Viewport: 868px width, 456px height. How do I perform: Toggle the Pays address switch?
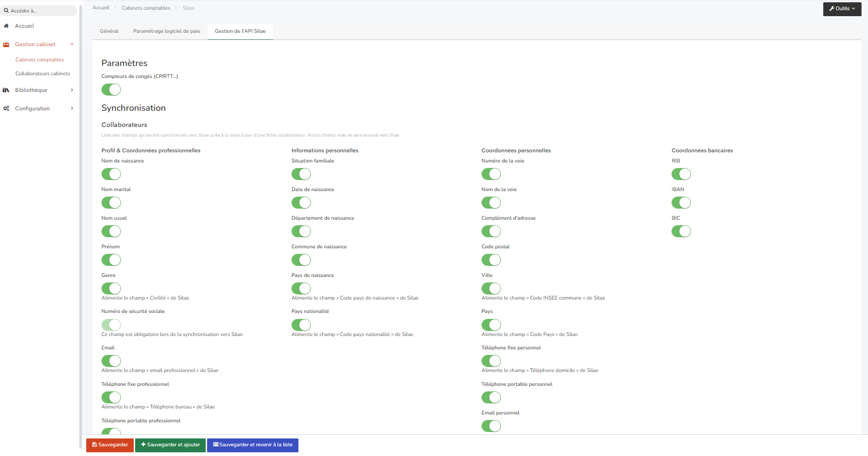click(491, 325)
